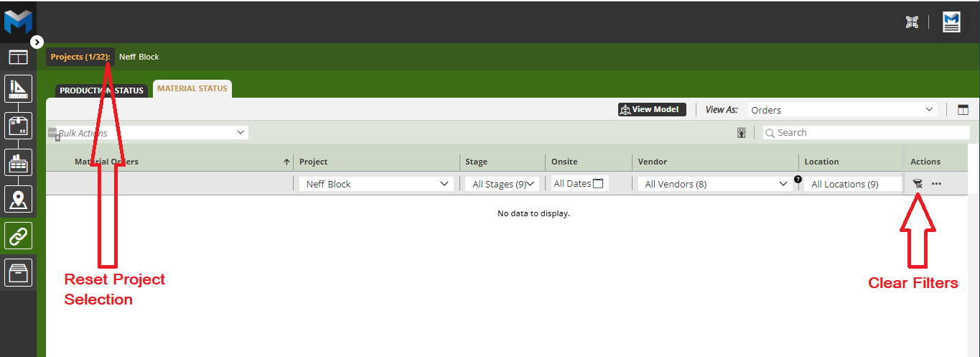Open the factory production module in sidebar
The image size is (980, 357).
(x=18, y=162)
